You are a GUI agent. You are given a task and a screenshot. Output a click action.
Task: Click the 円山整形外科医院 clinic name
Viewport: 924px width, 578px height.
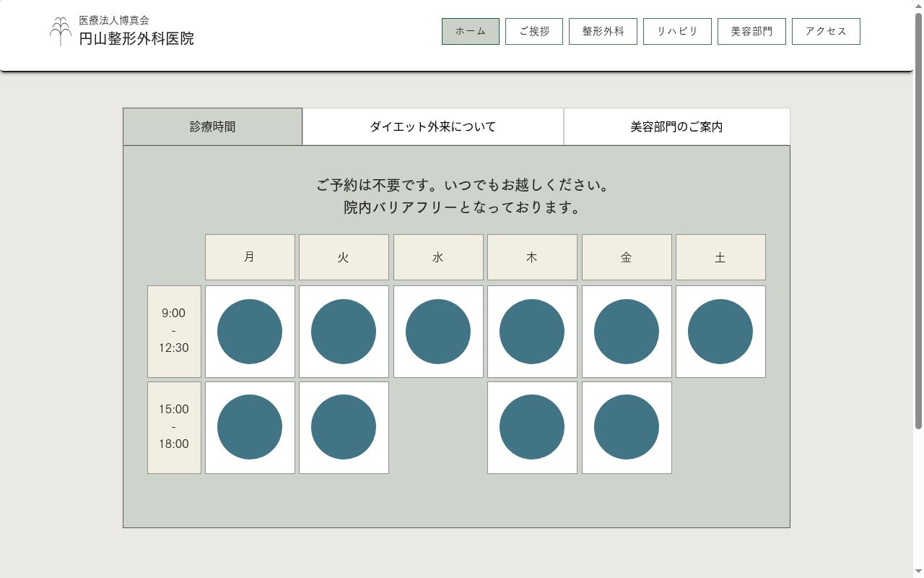tap(136, 39)
